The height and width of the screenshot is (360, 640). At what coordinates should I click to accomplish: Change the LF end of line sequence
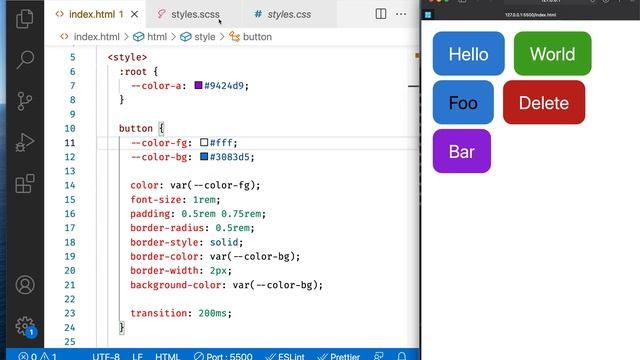(x=137, y=356)
